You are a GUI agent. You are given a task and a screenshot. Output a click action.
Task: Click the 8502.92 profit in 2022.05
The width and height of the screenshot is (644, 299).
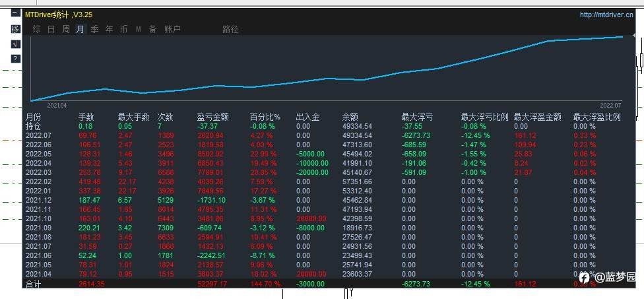[x=210, y=154]
